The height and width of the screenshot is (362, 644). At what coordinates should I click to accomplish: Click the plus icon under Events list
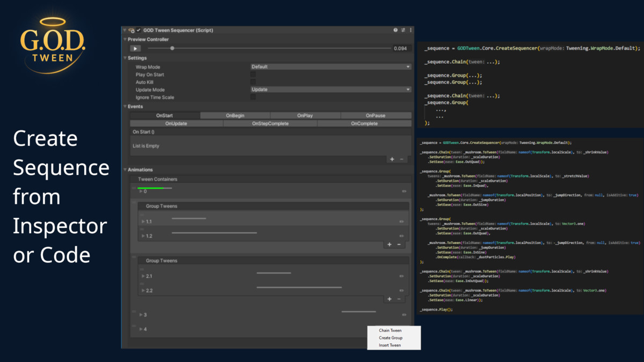click(392, 159)
